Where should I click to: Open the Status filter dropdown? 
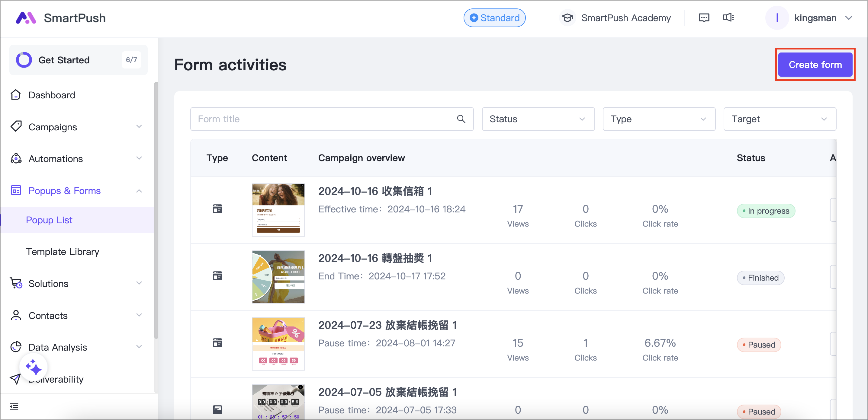point(538,119)
